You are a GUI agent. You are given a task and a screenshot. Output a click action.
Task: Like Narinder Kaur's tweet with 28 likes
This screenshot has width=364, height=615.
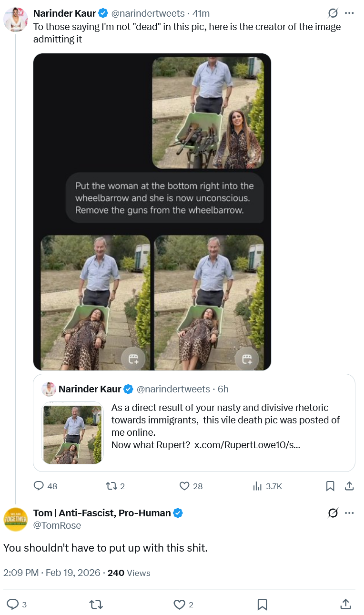click(185, 486)
